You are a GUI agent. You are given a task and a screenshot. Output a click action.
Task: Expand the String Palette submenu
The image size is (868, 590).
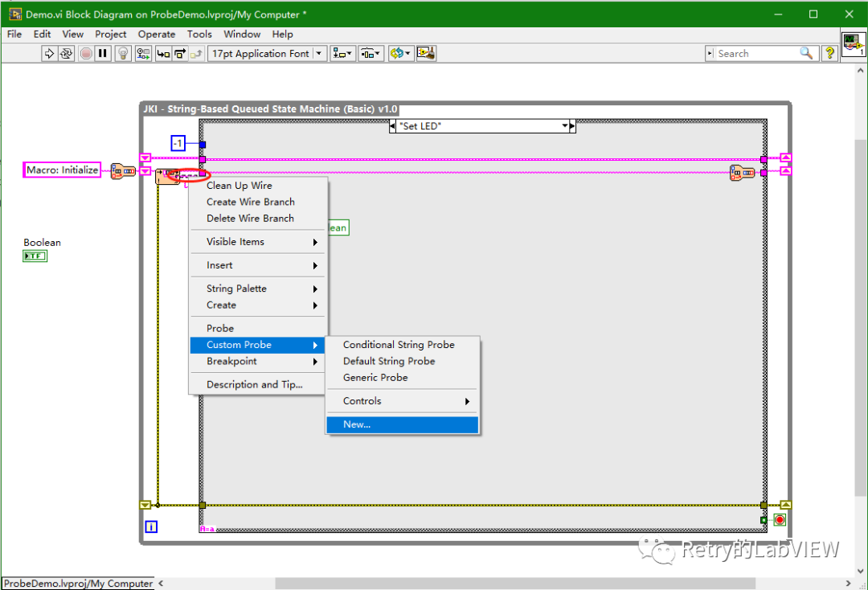pos(258,289)
